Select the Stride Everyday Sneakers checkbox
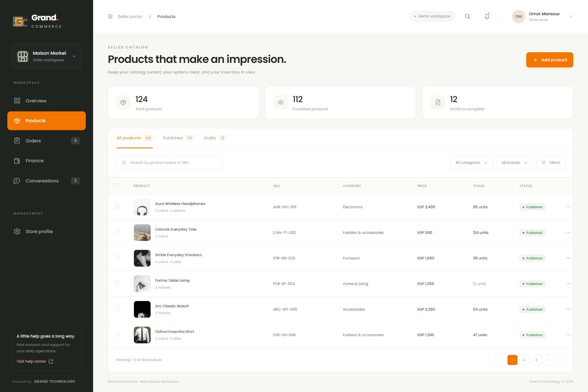Screen dimensions: 588x392 pyautogui.click(x=118, y=258)
